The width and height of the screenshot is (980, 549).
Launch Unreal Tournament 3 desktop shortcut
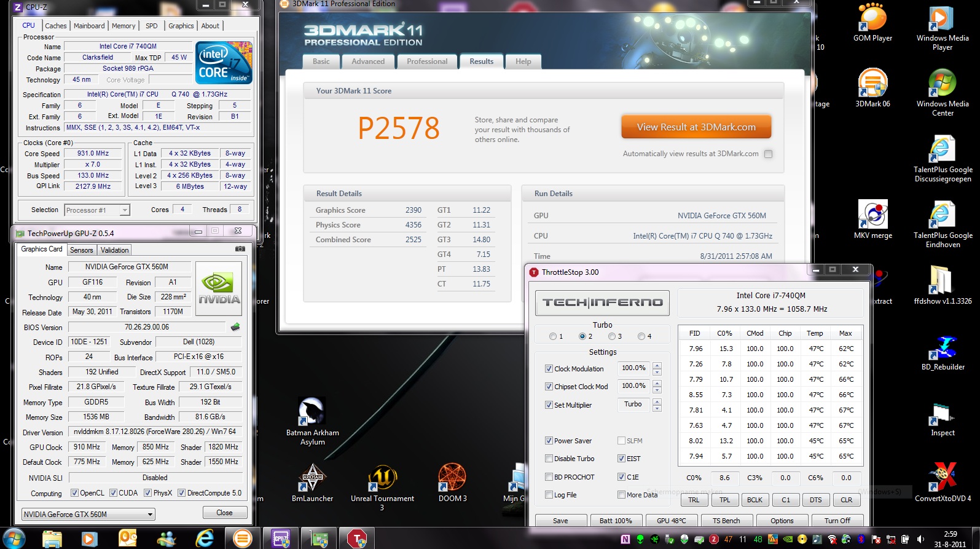tap(382, 487)
